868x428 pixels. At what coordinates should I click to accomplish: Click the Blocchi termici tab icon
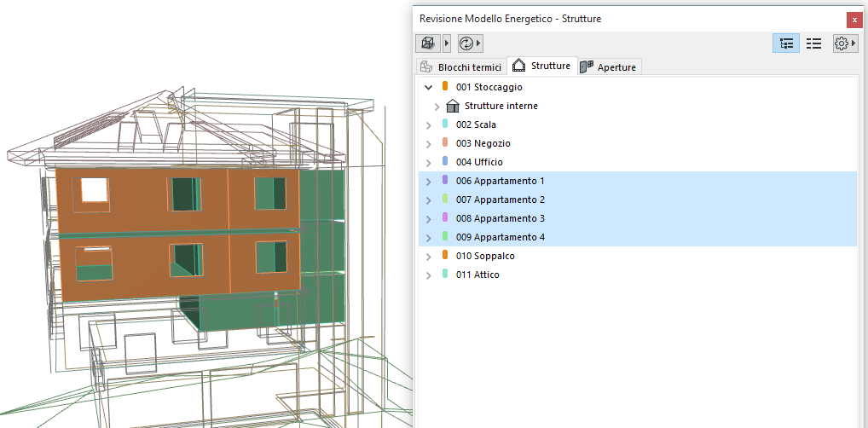[426, 67]
